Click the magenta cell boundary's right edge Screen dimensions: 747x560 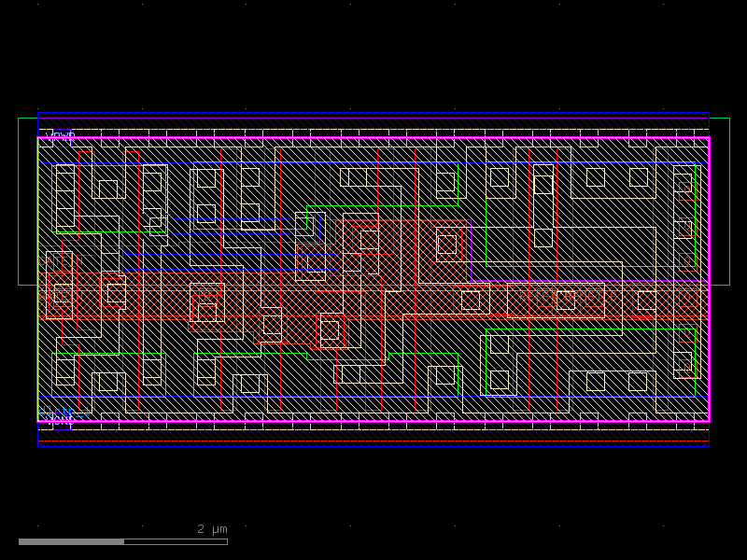(709, 280)
